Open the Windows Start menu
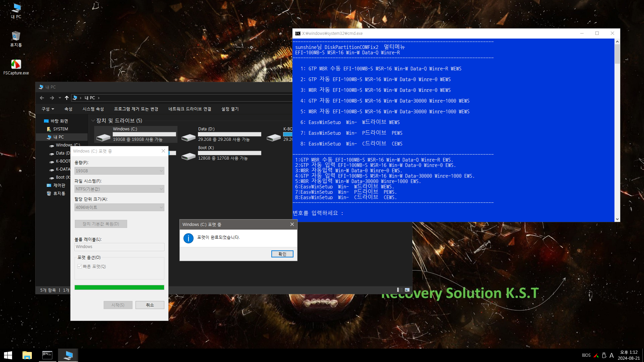Screen dimensions: 644x362 tap(8, 355)
